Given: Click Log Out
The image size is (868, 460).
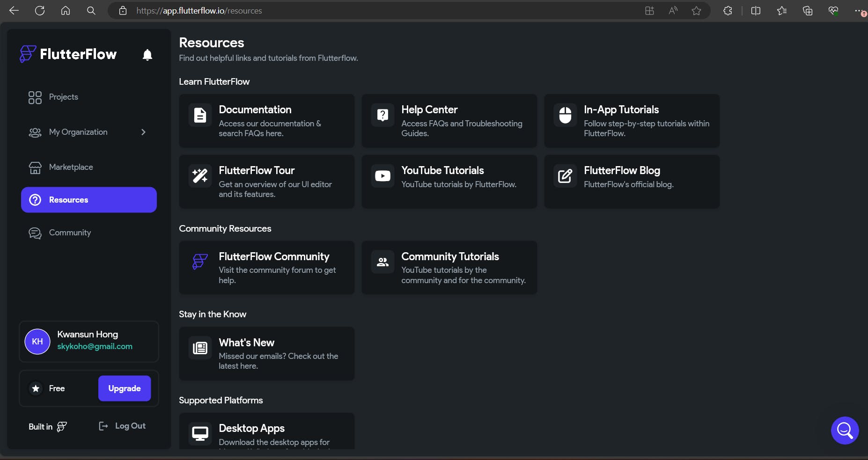Looking at the screenshot, I should click(123, 426).
